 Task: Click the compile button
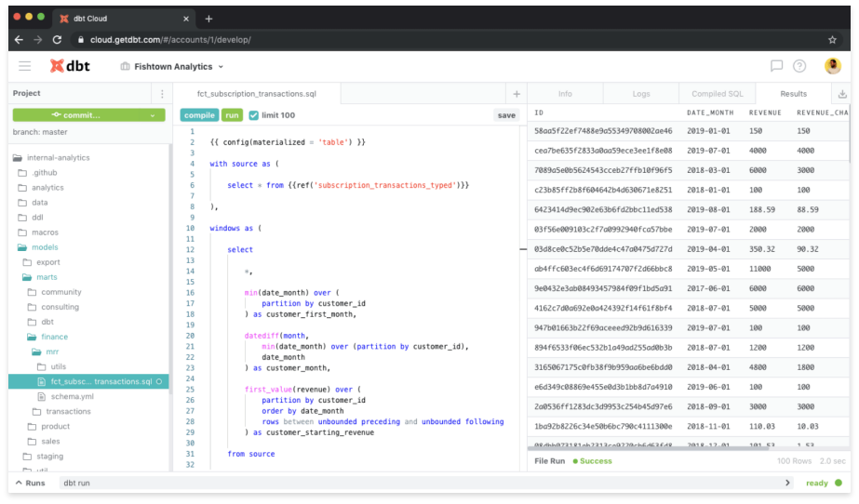coord(199,115)
